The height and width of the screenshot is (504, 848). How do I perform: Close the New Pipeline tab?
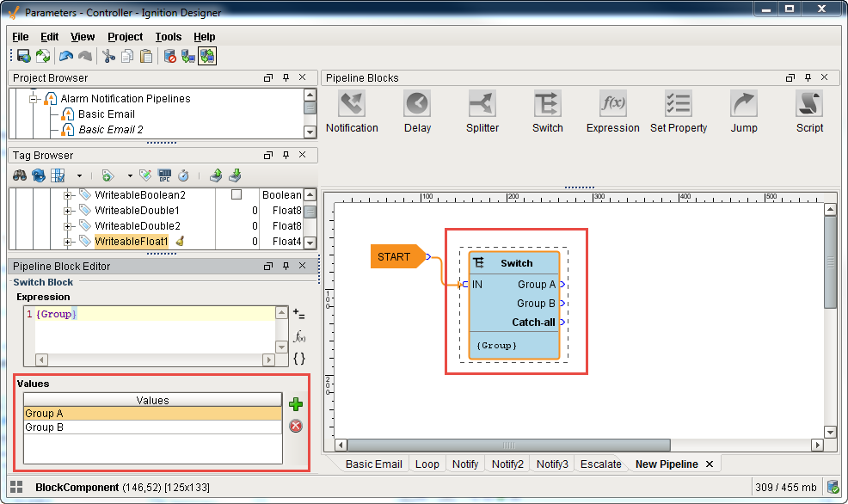click(710, 464)
